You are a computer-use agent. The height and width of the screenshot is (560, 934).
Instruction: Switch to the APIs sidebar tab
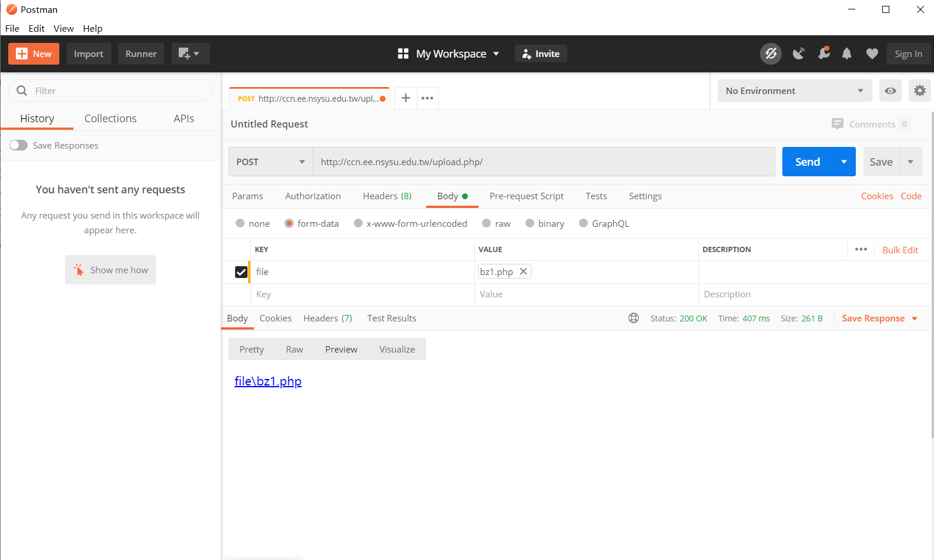184,118
